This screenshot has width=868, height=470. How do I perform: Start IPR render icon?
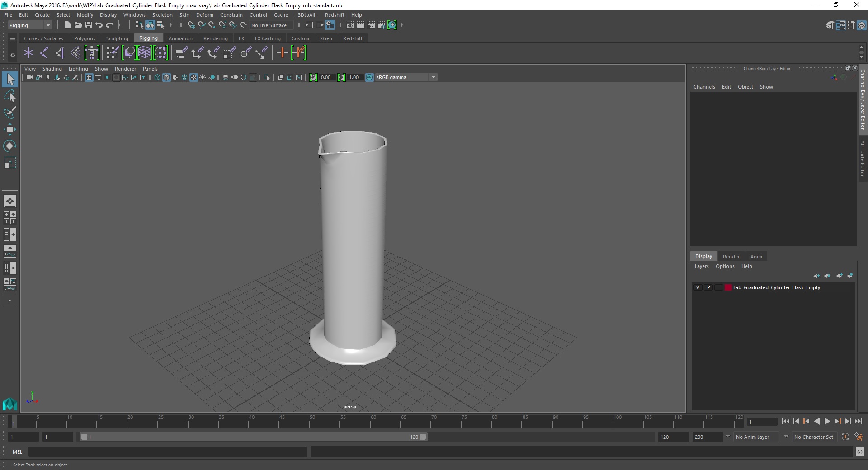pos(371,25)
